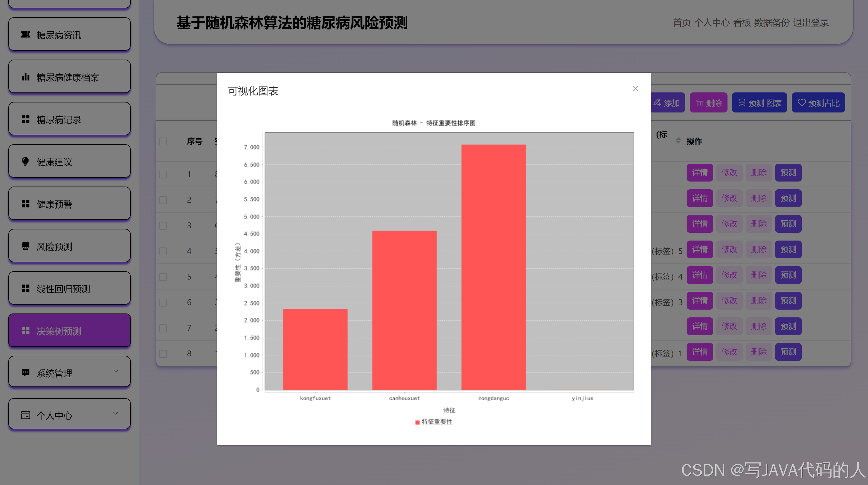Click the 预测 图表 button

click(x=759, y=102)
